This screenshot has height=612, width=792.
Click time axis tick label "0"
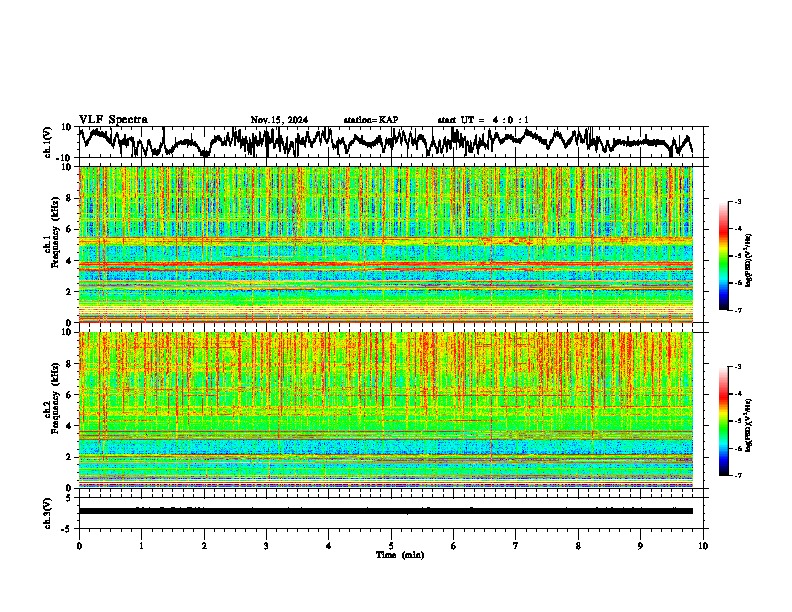coord(79,546)
